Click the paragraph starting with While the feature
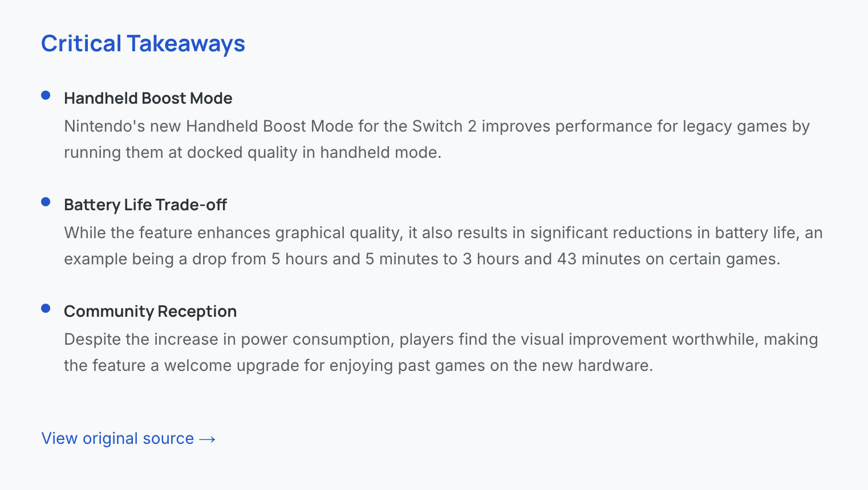Viewport: 868px width, 490px height. (x=443, y=246)
